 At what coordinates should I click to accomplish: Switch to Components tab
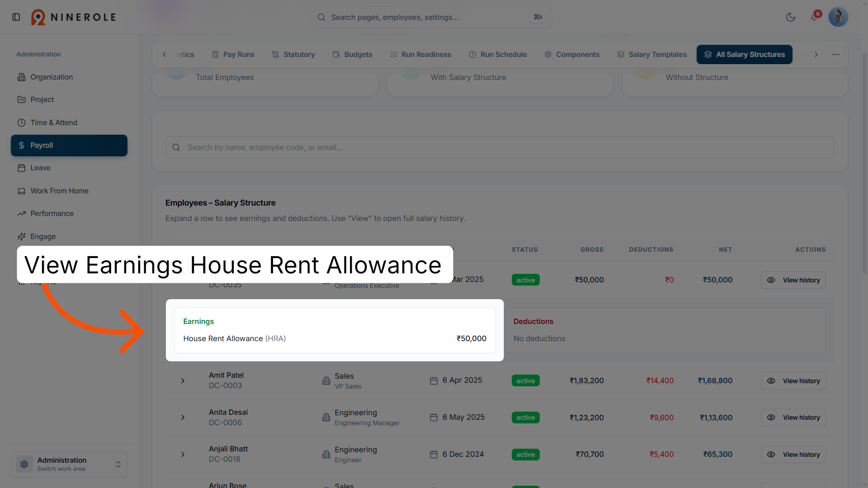click(572, 54)
